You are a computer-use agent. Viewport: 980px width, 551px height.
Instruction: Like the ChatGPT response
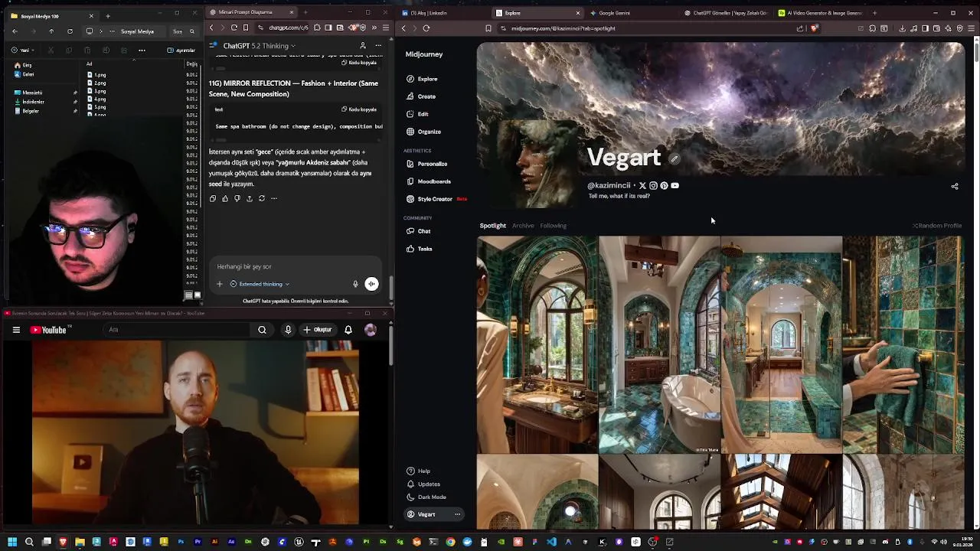coord(225,198)
